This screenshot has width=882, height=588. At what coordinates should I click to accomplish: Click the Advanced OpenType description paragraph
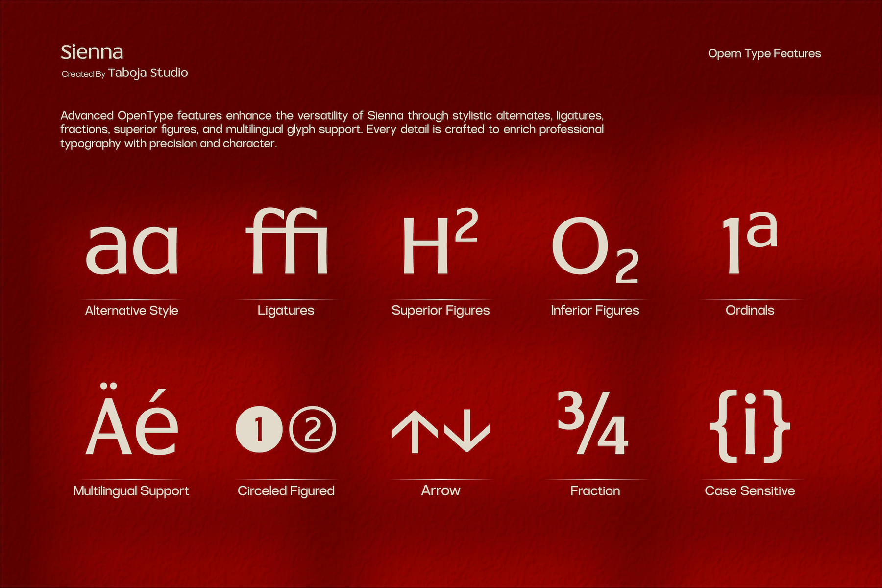pyautogui.click(x=332, y=129)
